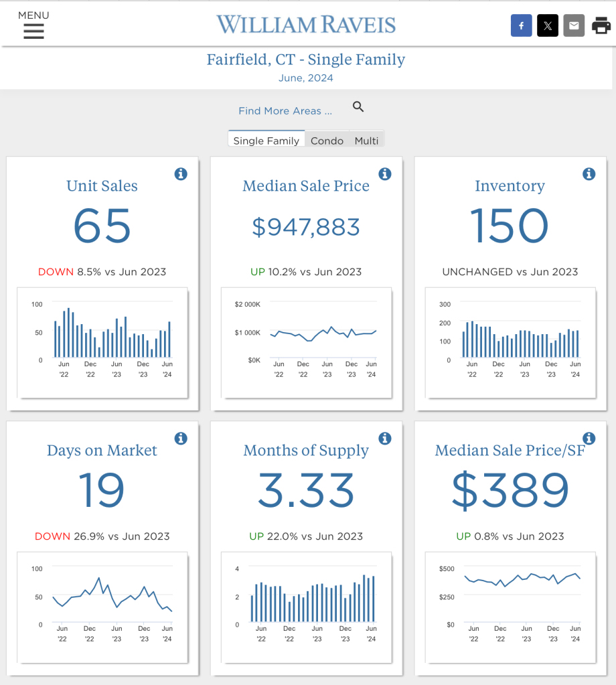
Task: Click the William Raveis logo link
Action: (x=306, y=25)
